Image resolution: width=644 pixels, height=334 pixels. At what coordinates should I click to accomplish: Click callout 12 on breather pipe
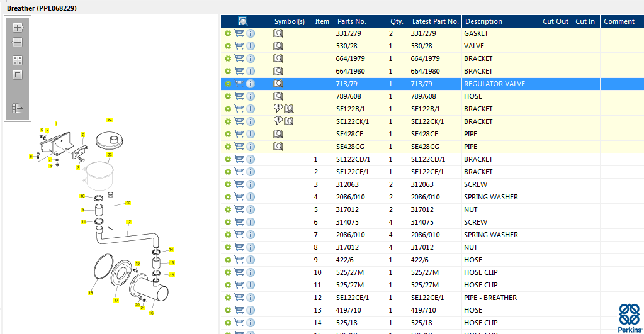click(128, 221)
